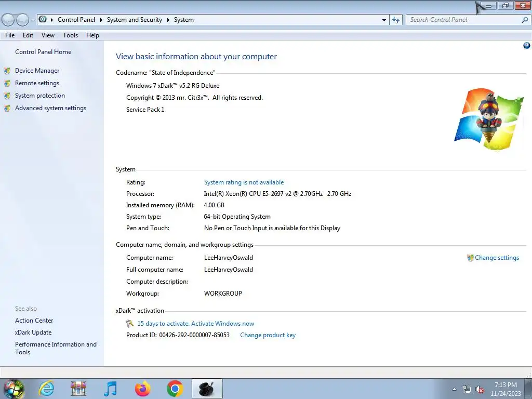Image resolution: width=532 pixels, height=399 pixels.
Task: Click the shield icon next to Change settings
Action: tap(470, 258)
